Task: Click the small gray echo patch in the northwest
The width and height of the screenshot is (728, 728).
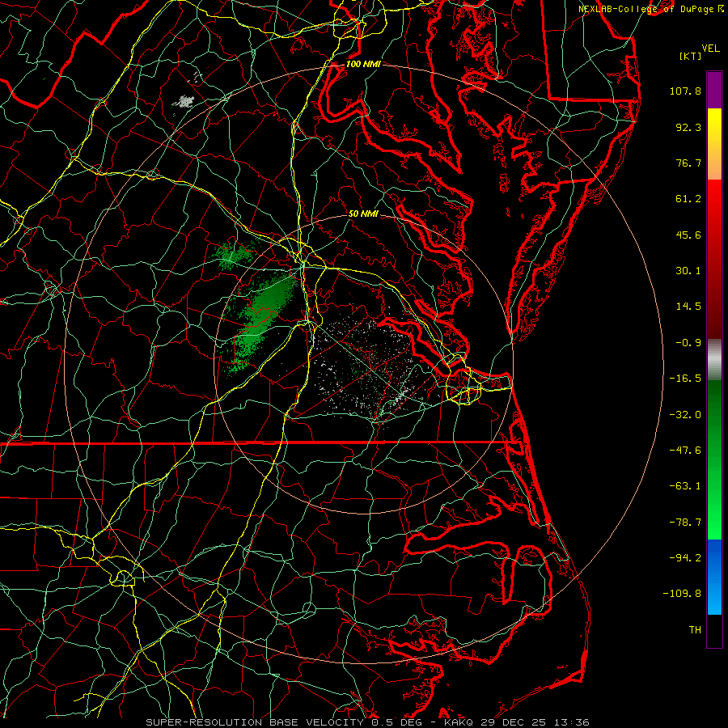Action: [184, 101]
